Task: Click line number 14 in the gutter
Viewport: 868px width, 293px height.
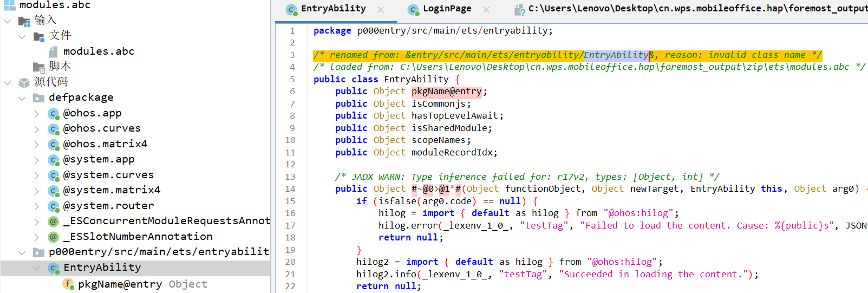Action: (x=290, y=188)
